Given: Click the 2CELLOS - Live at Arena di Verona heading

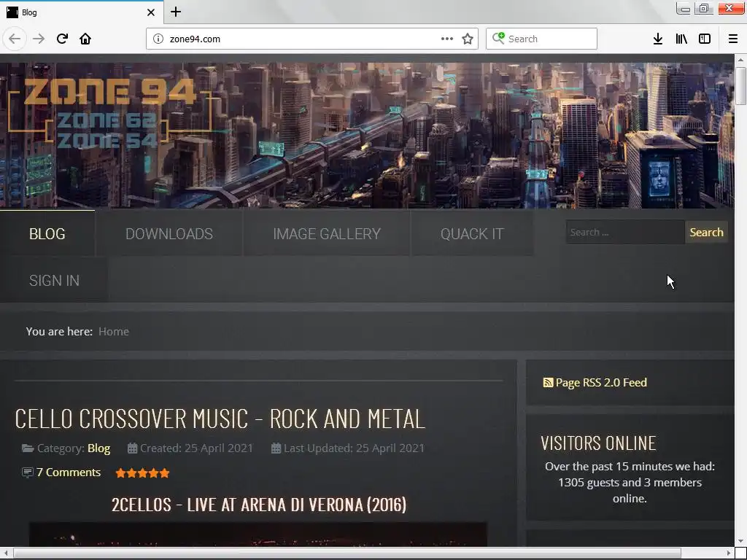Looking at the screenshot, I should [259, 505].
